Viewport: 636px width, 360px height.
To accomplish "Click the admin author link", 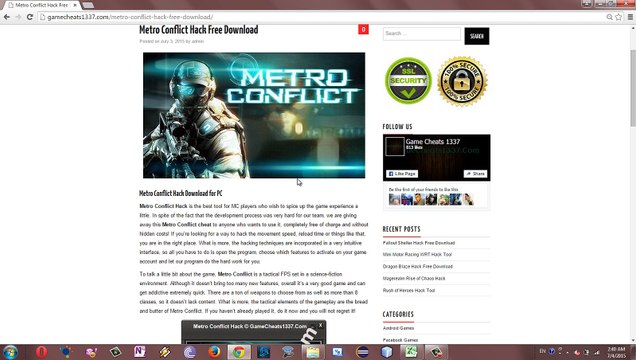I will coord(198,41).
